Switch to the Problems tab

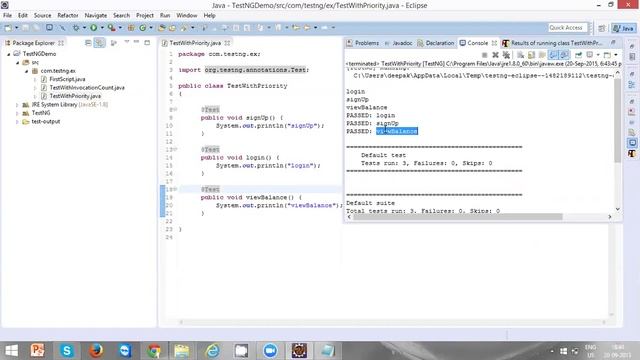click(363, 43)
